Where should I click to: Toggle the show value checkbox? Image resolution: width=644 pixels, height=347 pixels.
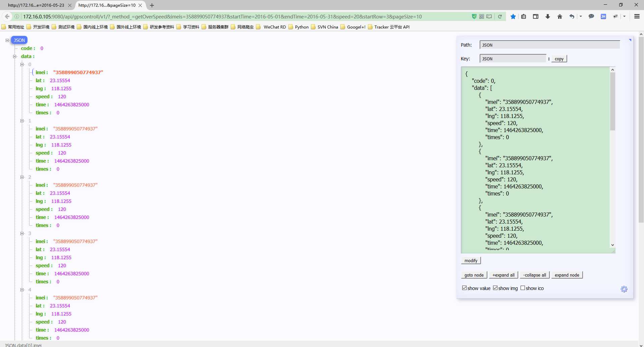465,288
